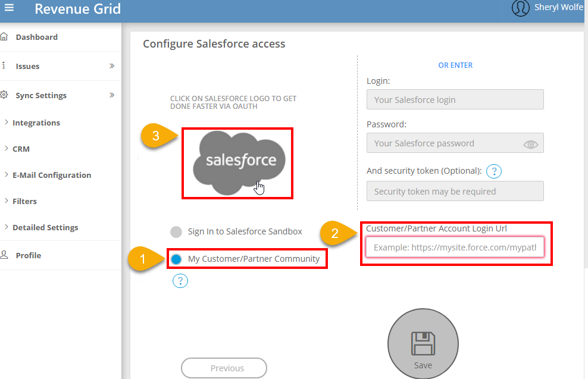Expand the CRM section chevron
The width and height of the screenshot is (588, 379).
click(x=7, y=149)
